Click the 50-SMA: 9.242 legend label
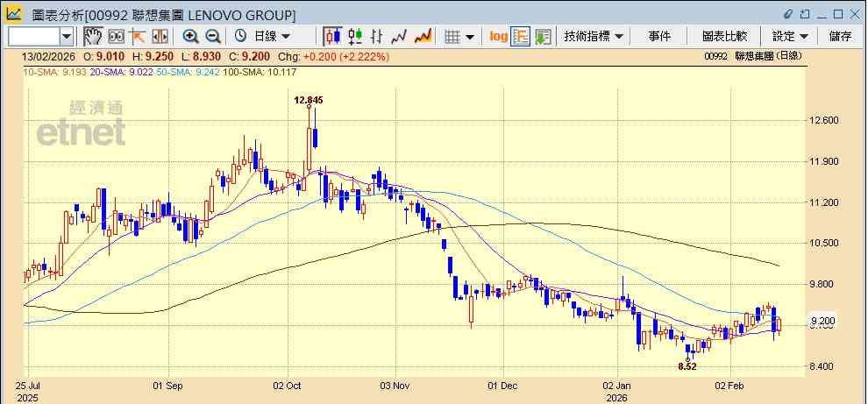The image size is (868, 404). pyautogui.click(x=187, y=72)
